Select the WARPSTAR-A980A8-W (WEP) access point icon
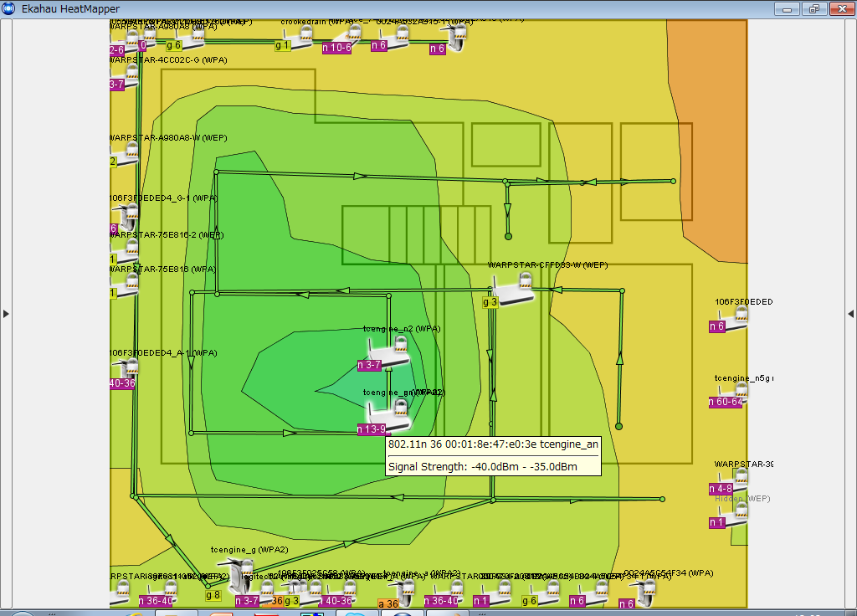Screen dimensions: 857x616 (x=126, y=154)
